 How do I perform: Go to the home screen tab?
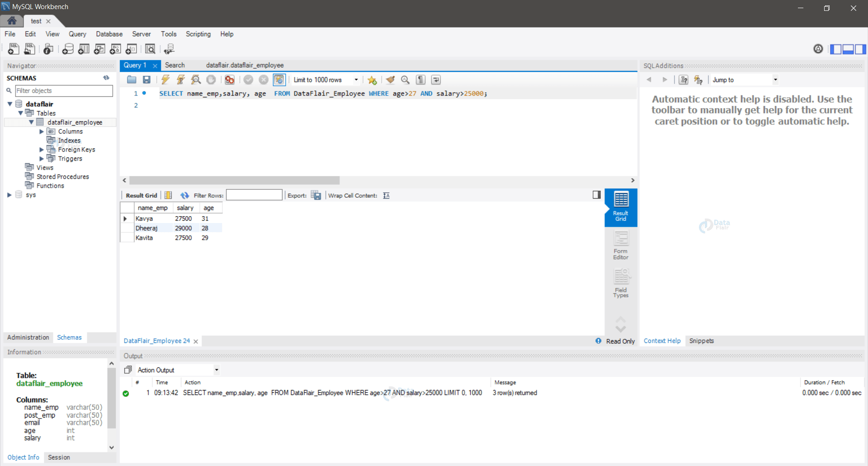[12, 21]
